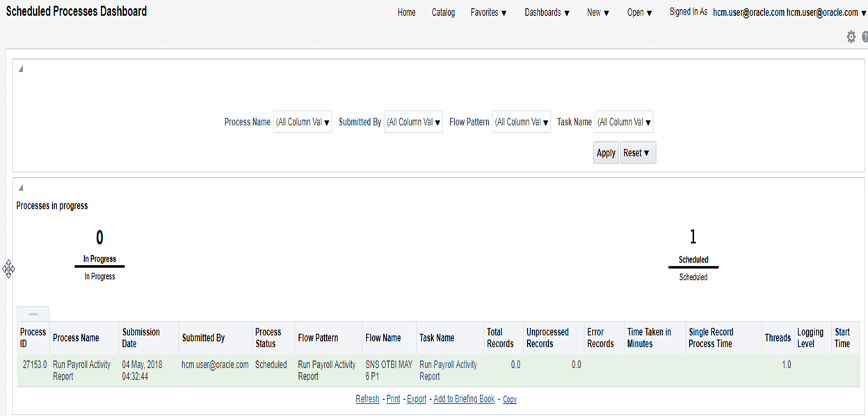The height and width of the screenshot is (416, 868).
Task: Open the page options gear icon
Action: click(851, 38)
